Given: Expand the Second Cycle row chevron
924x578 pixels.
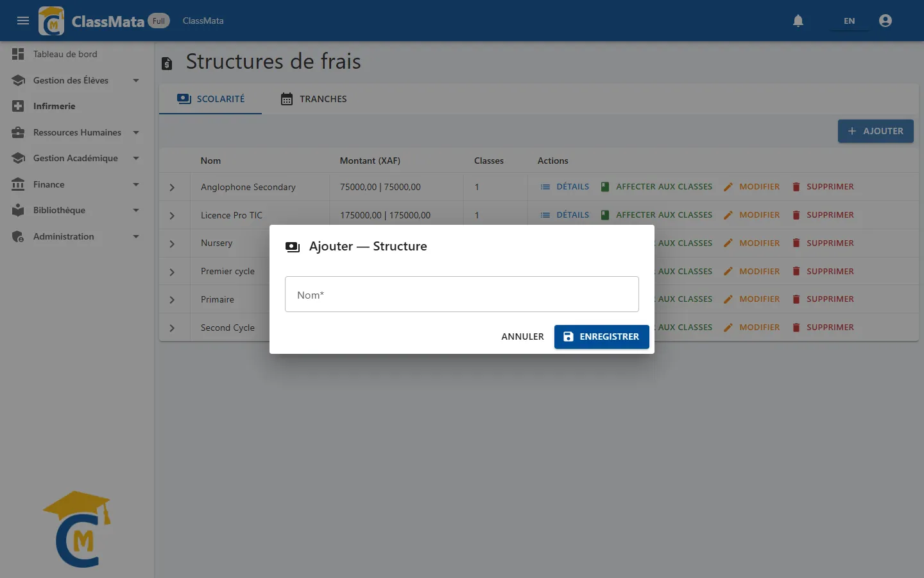Looking at the screenshot, I should [172, 328].
